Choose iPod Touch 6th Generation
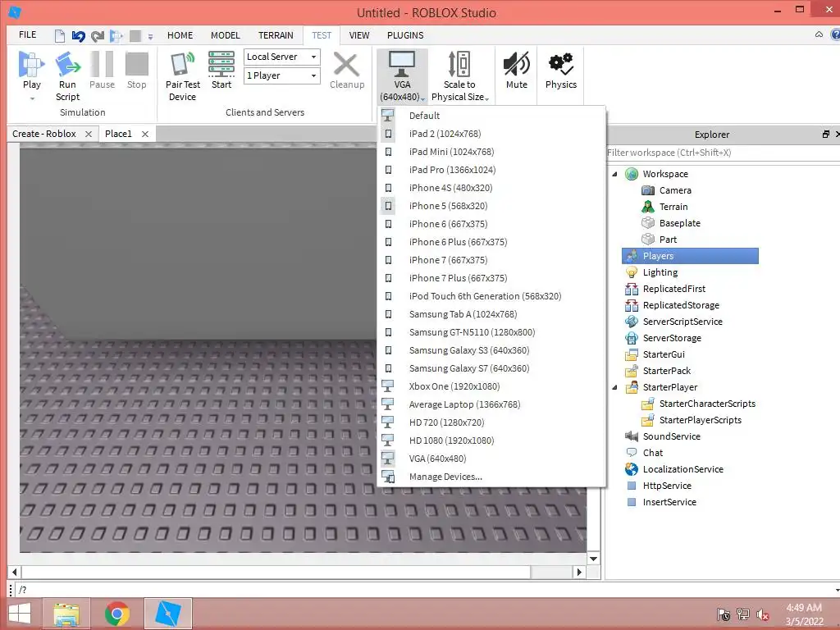The height and width of the screenshot is (630, 840). point(491,296)
